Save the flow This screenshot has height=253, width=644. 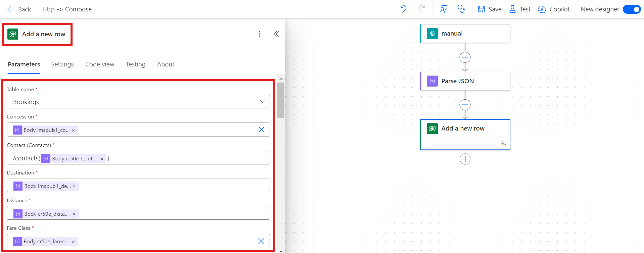point(490,9)
